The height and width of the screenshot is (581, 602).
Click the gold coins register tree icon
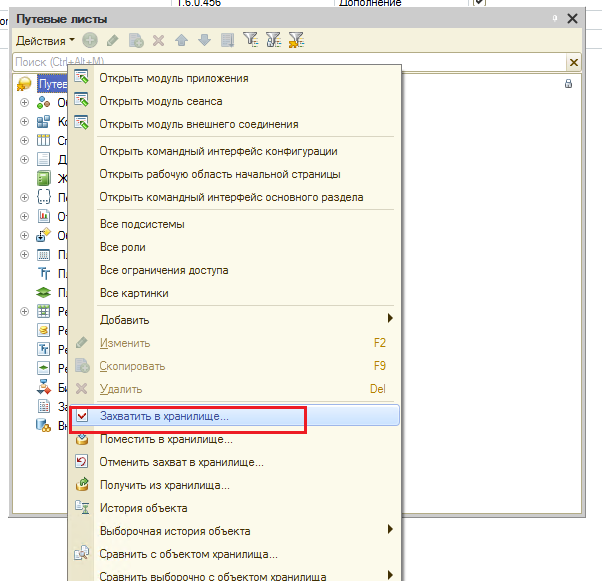point(43,330)
